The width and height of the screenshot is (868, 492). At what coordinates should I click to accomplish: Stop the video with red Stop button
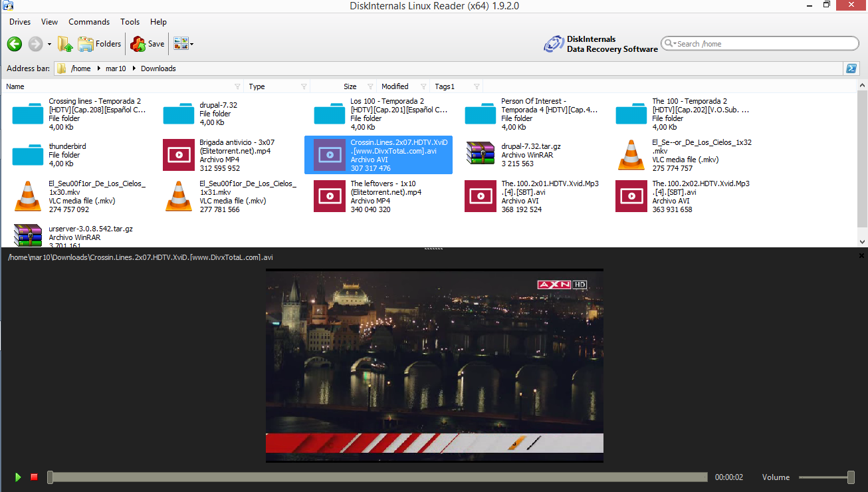34,477
